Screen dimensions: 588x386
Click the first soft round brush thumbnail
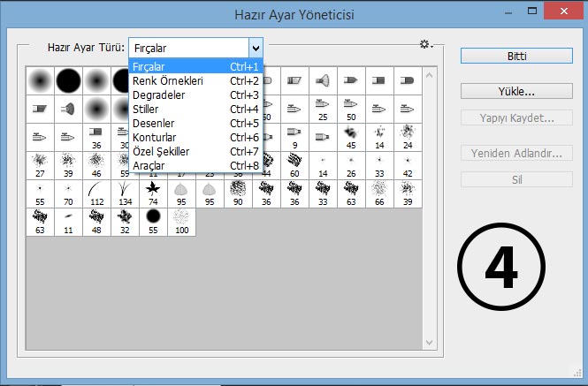pyautogui.click(x=40, y=80)
